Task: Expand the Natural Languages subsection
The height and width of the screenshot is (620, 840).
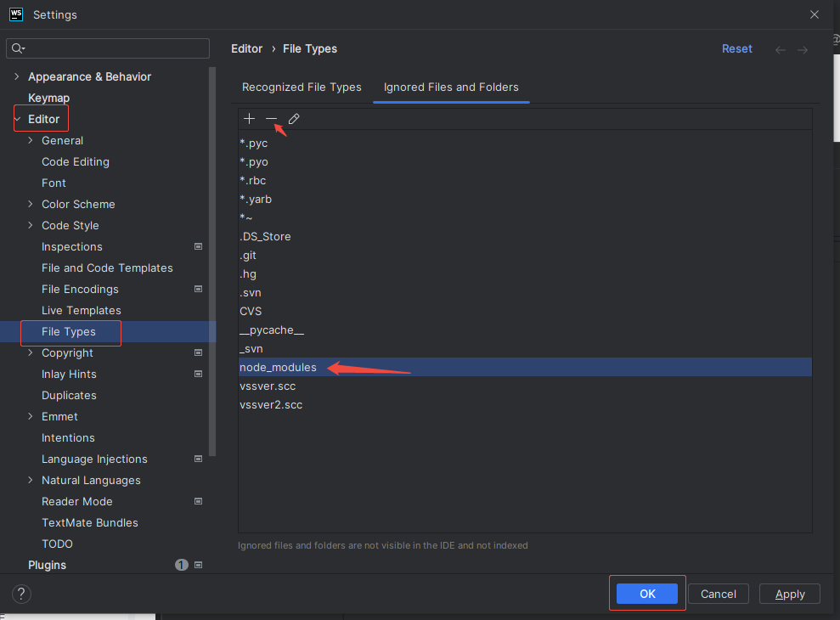Action: pyautogui.click(x=31, y=480)
